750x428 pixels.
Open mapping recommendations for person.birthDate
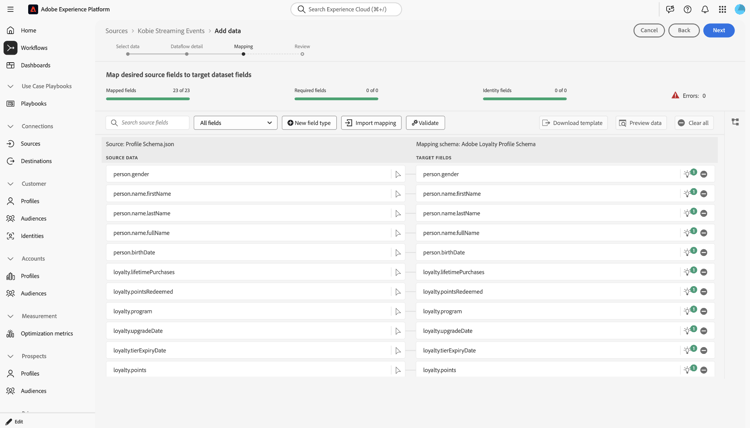coord(690,252)
